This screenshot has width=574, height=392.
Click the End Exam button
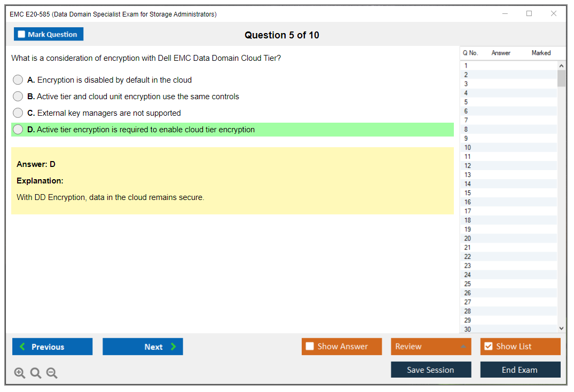pos(520,370)
